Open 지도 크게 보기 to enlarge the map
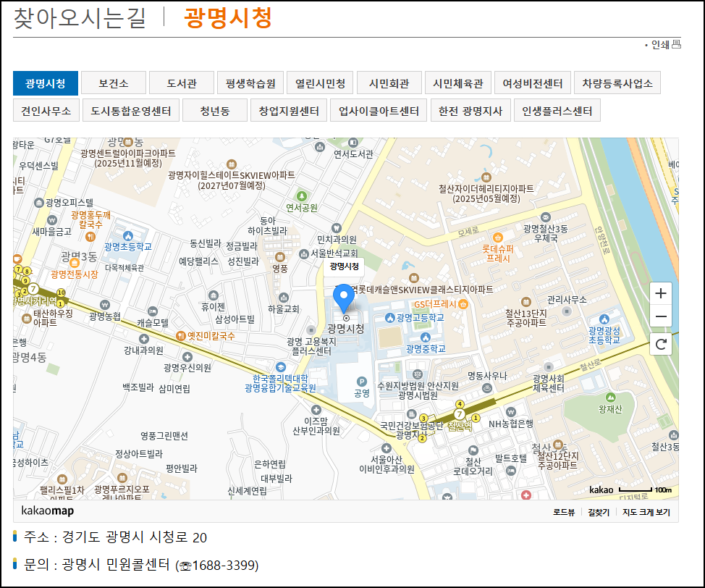705x588 pixels. click(647, 512)
